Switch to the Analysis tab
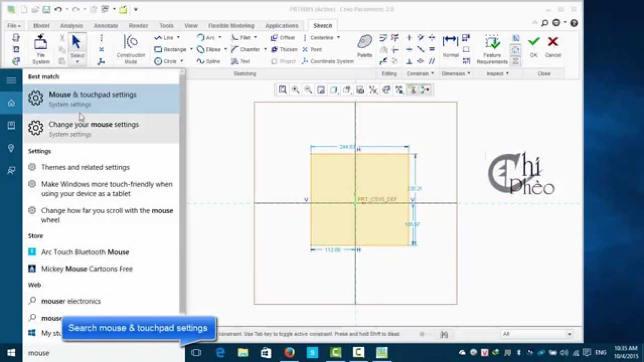 click(x=71, y=26)
